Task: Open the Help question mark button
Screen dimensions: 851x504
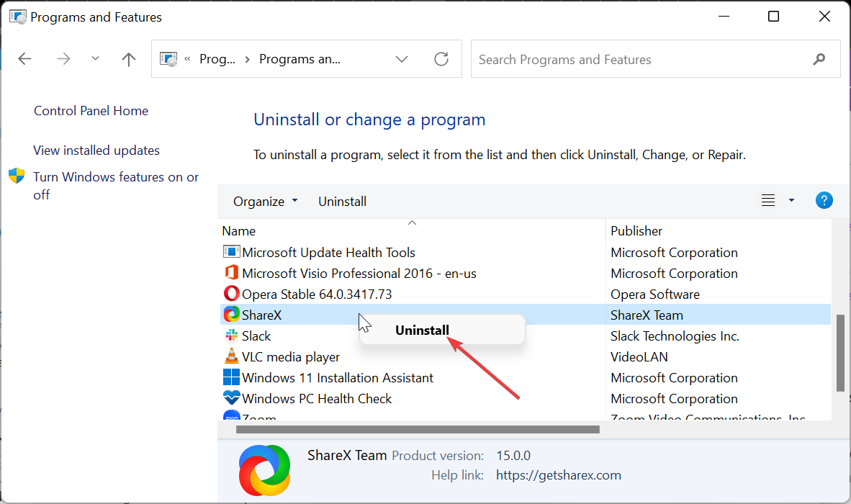Action: pyautogui.click(x=824, y=201)
